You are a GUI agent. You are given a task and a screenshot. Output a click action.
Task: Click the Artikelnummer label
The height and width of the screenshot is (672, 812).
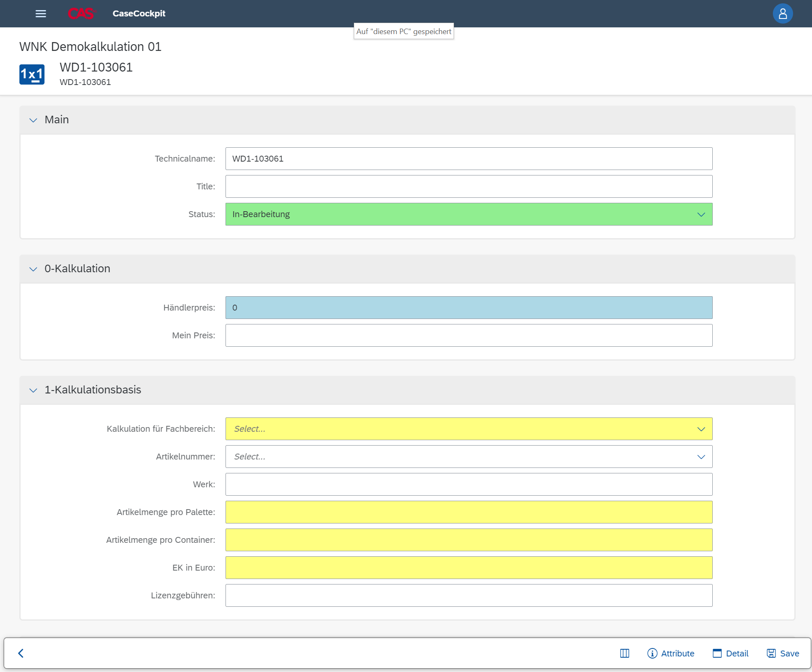pos(186,457)
